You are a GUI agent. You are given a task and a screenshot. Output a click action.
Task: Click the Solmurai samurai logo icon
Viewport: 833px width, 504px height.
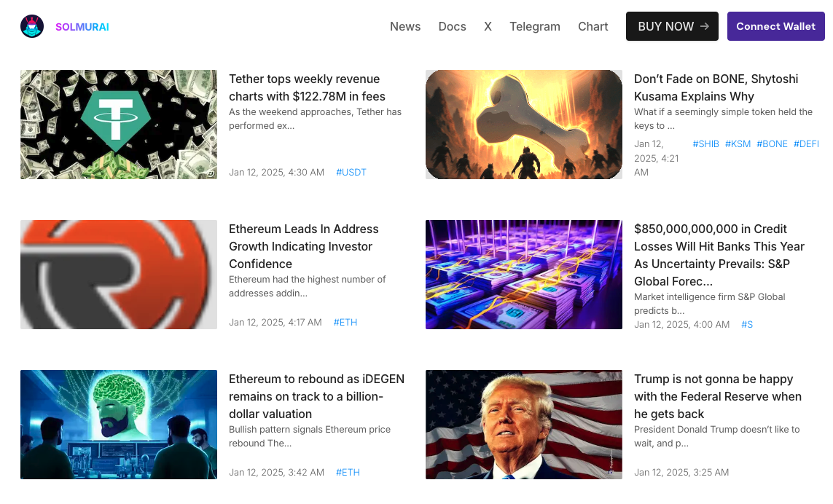tap(32, 26)
